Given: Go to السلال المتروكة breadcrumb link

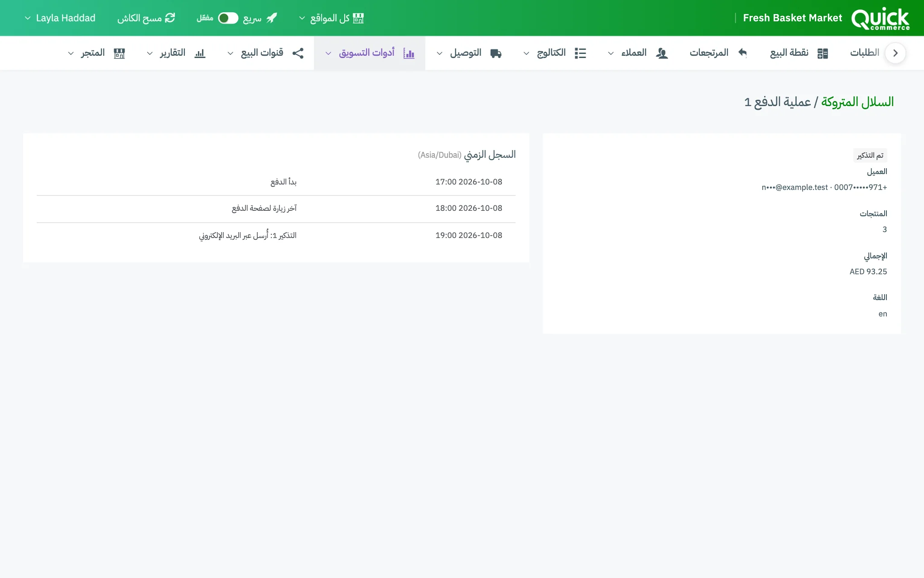Looking at the screenshot, I should tap(857, 102).
